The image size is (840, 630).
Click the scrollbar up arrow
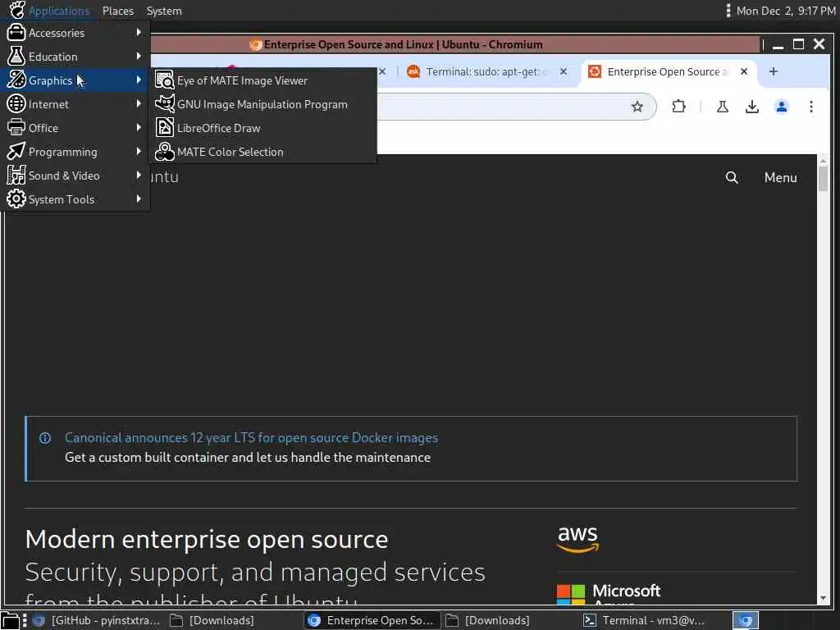click(823, 160)
